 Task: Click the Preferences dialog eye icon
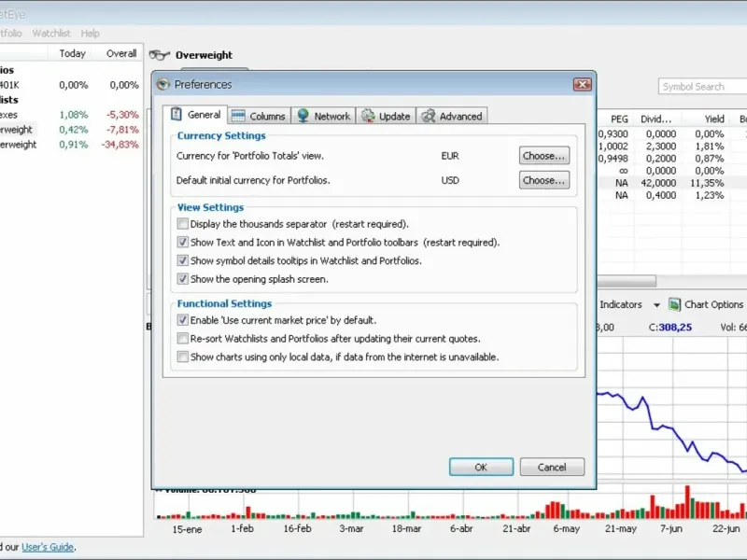pos(162,84)
